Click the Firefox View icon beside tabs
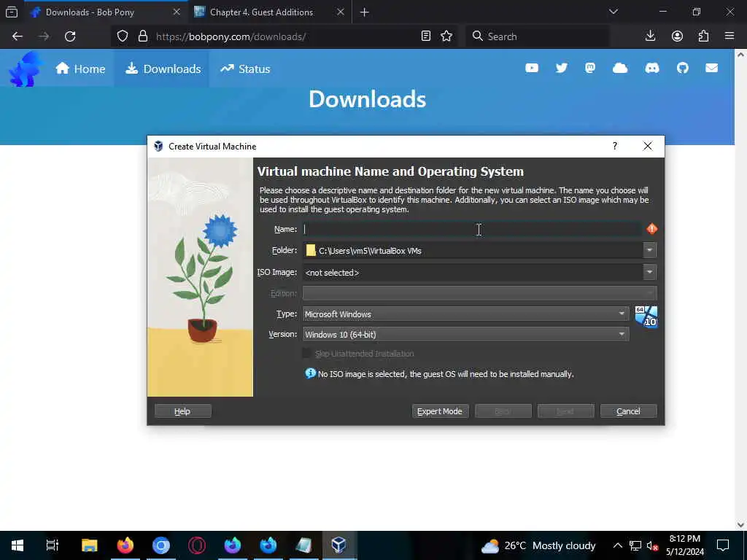This screenshot has width=747, height=560. 12,12
